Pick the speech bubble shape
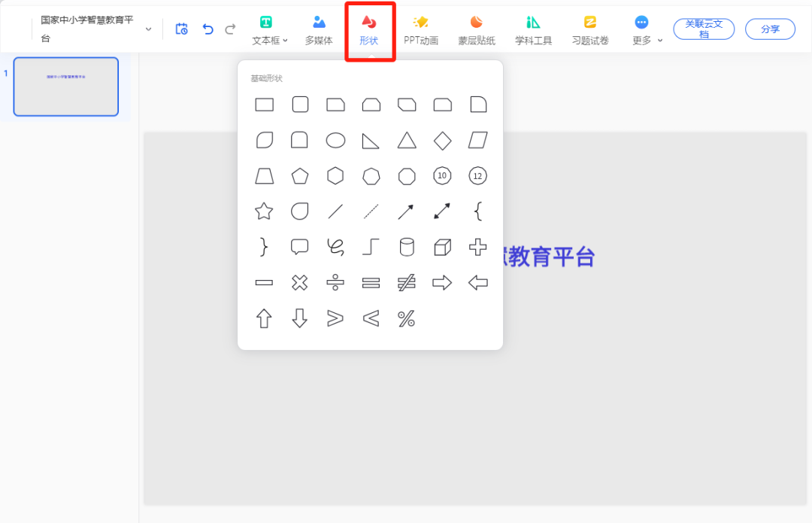812x523 pixels. (299, 247)
